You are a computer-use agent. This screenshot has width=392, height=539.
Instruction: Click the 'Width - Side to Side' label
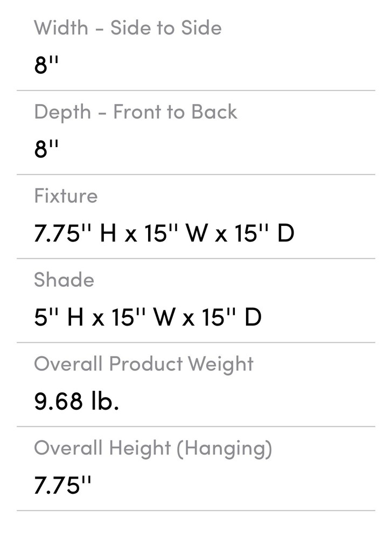click(x=128, y=28)
